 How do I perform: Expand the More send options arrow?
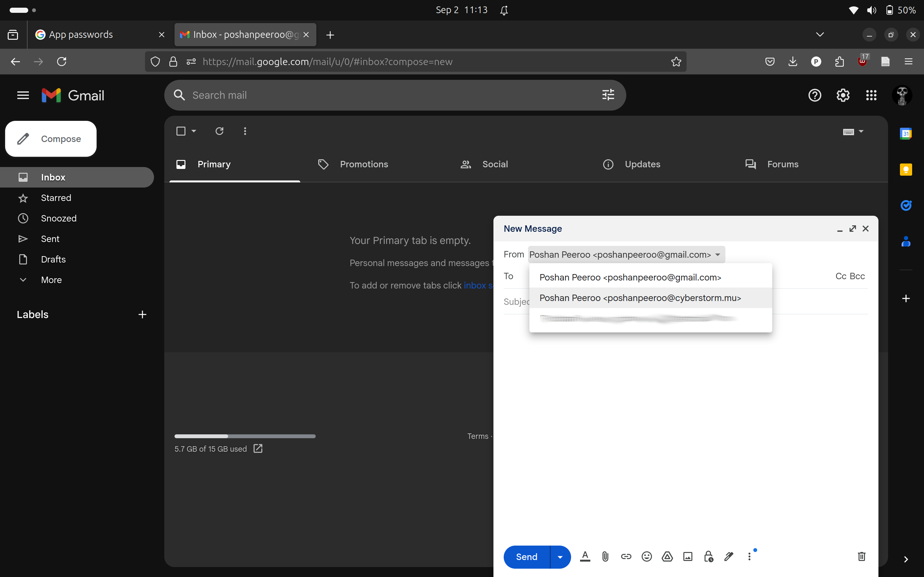pyautogui.click(x=560, y=557)
